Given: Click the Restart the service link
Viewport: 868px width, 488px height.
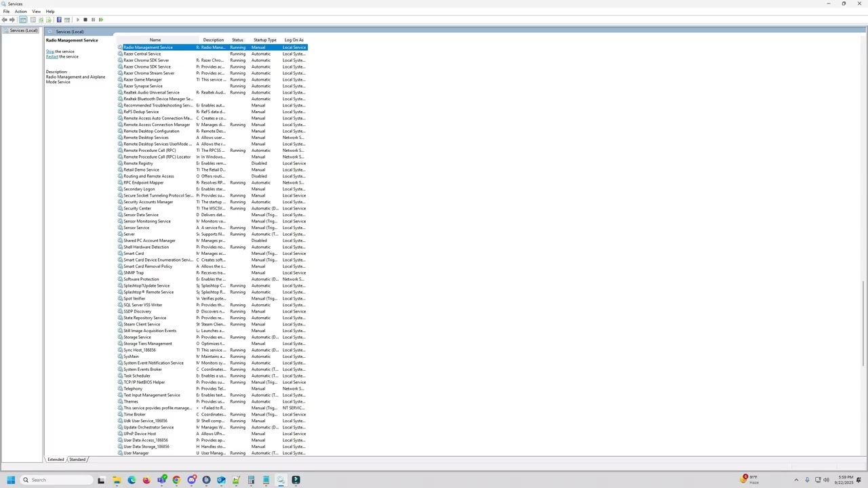Looking at the screenshot, I should click(52, 57).
